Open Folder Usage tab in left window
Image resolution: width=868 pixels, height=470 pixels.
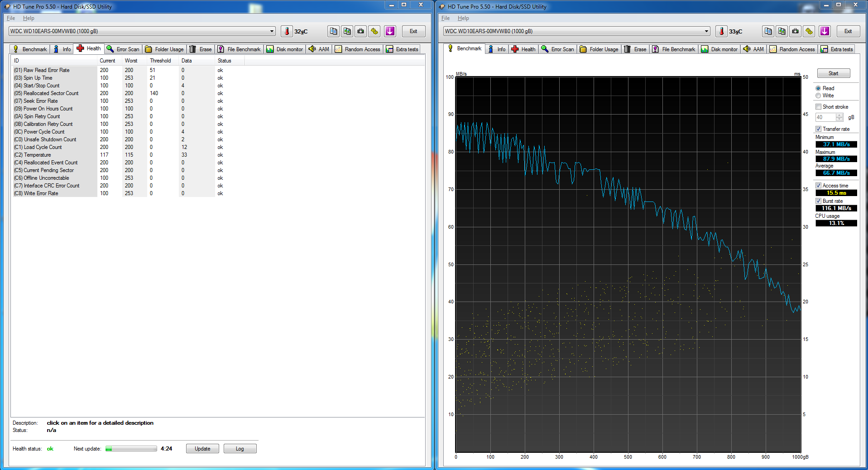tap(164, 49)
